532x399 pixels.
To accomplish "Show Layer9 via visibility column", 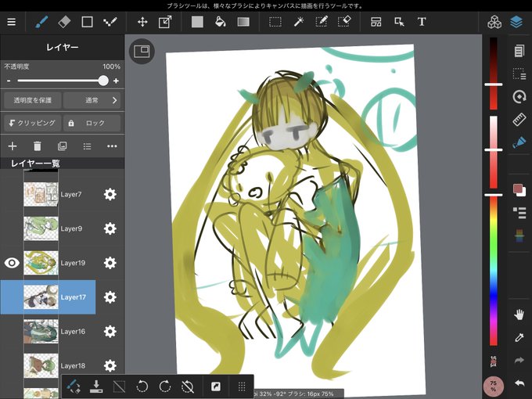I will (12, 228).
